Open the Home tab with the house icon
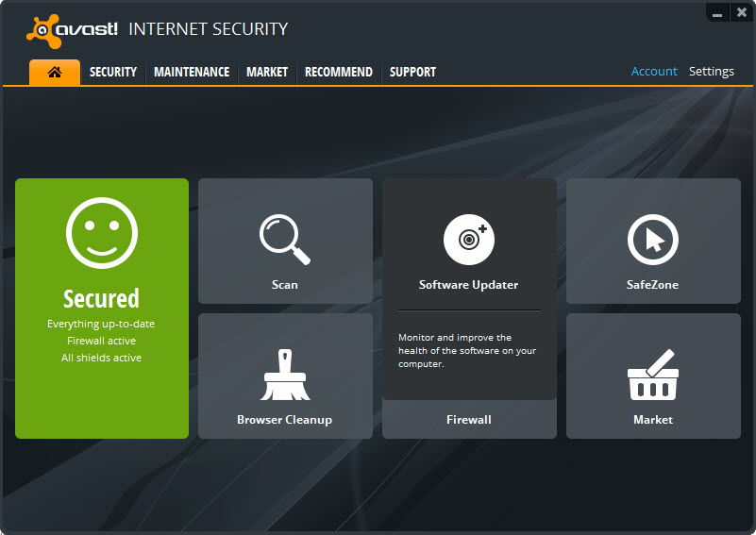The width and height of the screenshot is (756, 535). click(x=55, y=73)
